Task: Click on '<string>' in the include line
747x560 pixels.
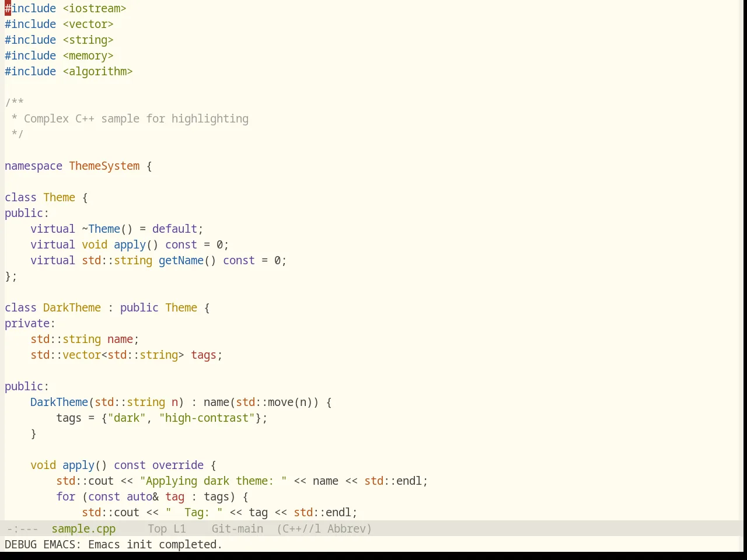Action: point(88,40)
